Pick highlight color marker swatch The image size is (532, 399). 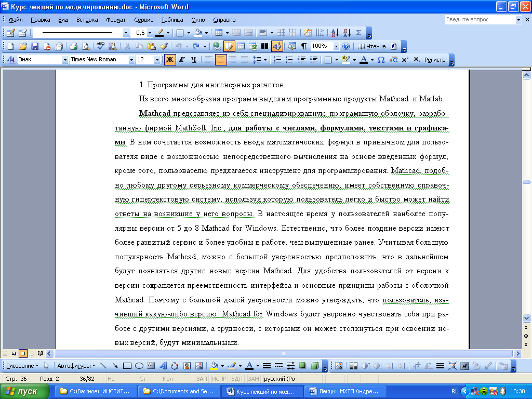[x=345, y=60]
